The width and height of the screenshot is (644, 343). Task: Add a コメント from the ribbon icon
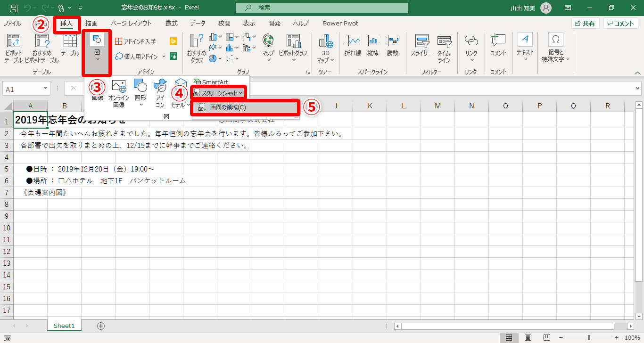pyautogui.click(x=498, y=45)
